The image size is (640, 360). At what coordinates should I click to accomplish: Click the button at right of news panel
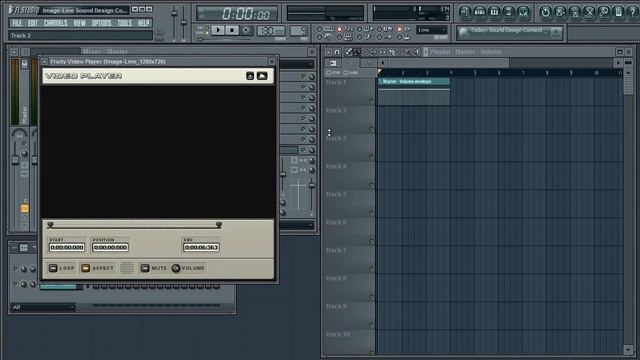556,33
